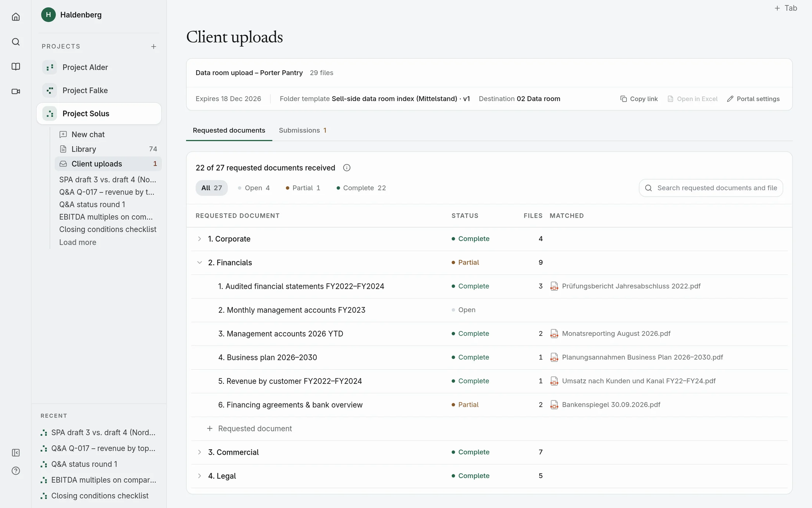This screenshot has height=508, width=812.
Task: Filter by Partial 1 status
Action: pos(303,188)
